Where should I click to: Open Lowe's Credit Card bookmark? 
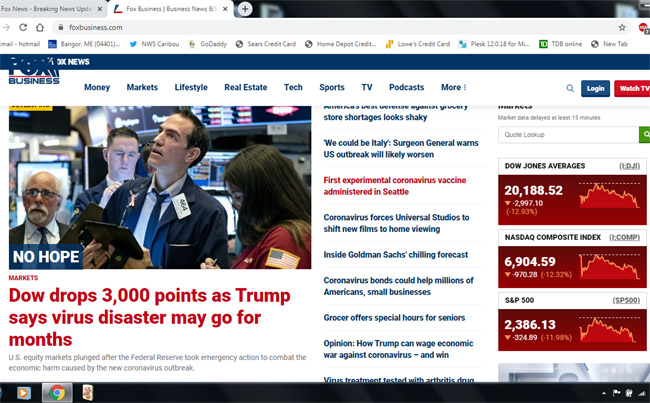417,44
